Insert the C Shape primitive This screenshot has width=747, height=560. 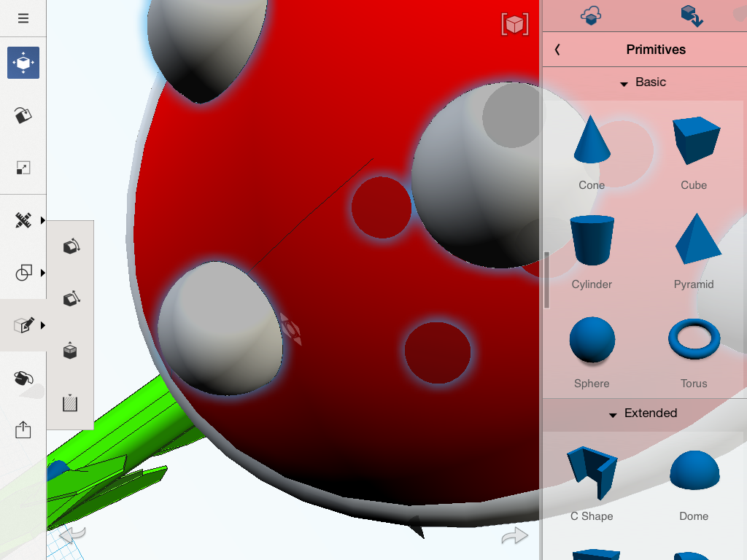[592, 483]
